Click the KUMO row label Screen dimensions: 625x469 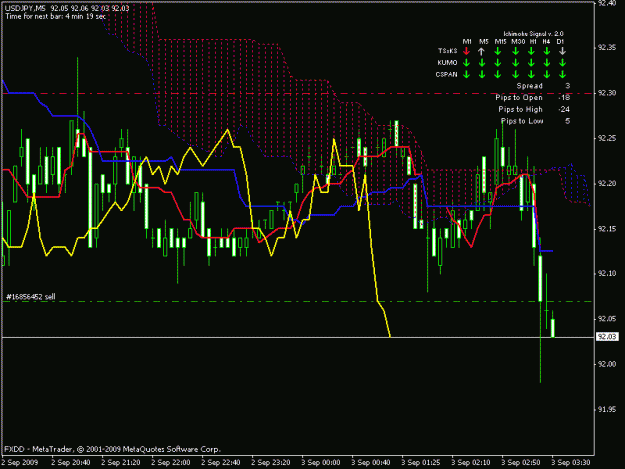tap(447, 63)
